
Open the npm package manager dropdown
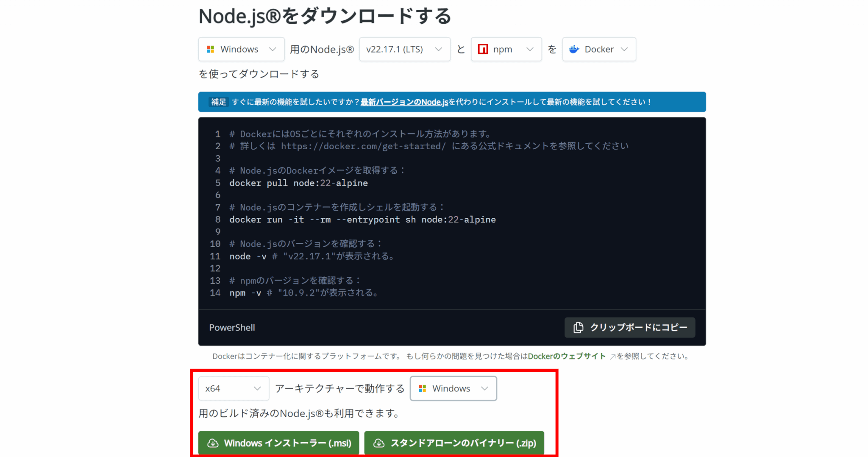[506, 49]
